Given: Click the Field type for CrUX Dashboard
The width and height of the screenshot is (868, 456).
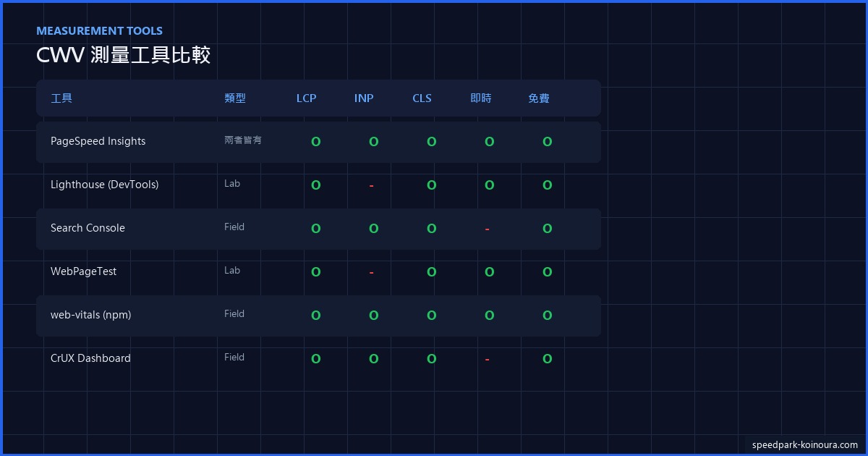Looking at the screenshot, I should point(234,358).
